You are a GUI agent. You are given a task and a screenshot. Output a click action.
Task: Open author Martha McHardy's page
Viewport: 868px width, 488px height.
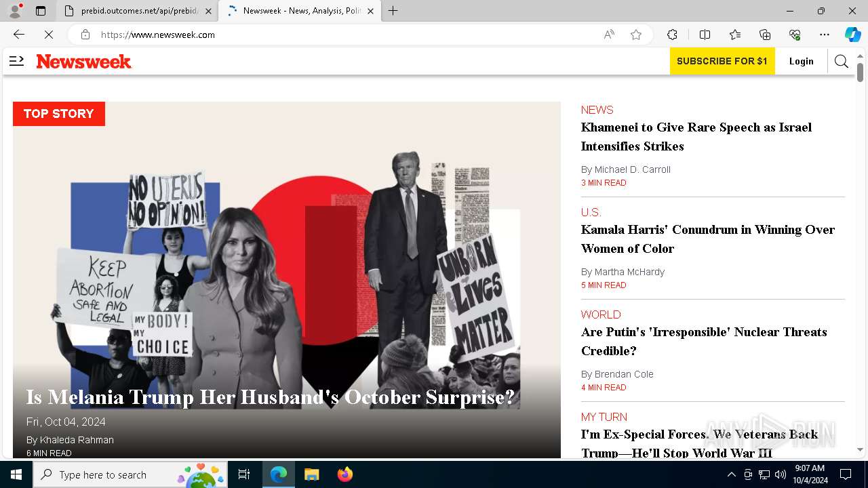click(629, 272)
